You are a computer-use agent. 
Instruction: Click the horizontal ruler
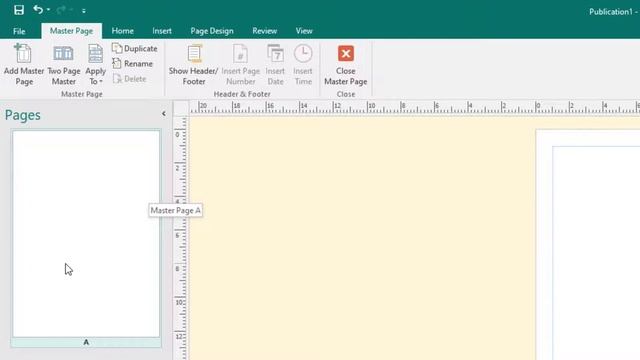click(414, 108)
